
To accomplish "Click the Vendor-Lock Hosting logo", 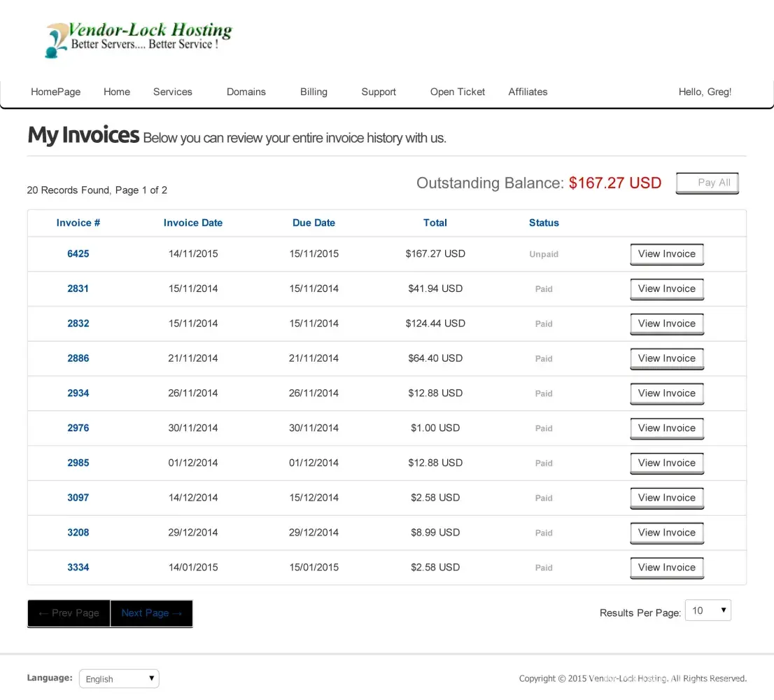I will tap(138, 40).
